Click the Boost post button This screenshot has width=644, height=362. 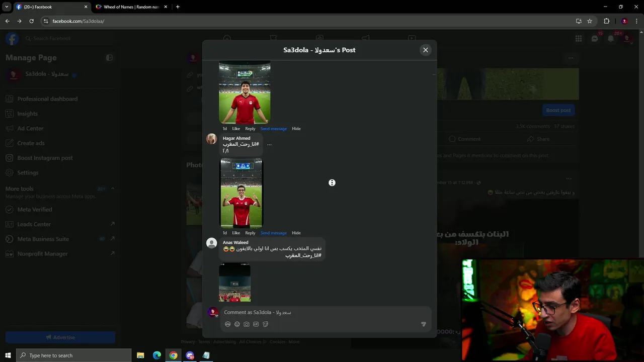pos(558,110)
